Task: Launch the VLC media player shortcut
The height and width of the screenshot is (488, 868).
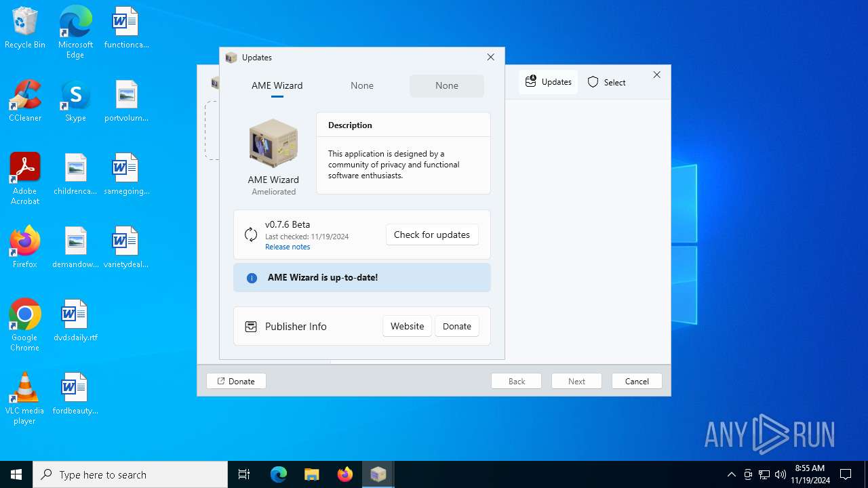Action: (x=25, y=398)
